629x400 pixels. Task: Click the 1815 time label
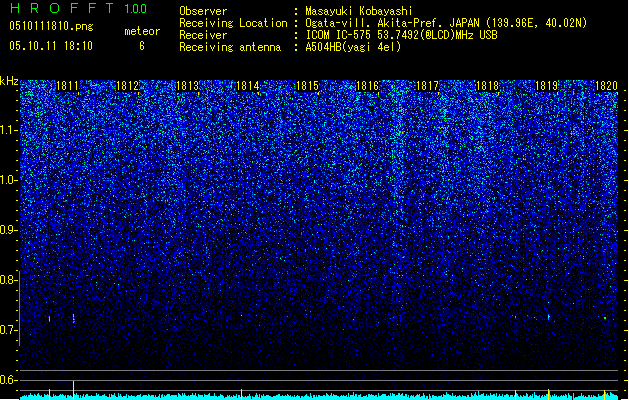click(307, 86)
